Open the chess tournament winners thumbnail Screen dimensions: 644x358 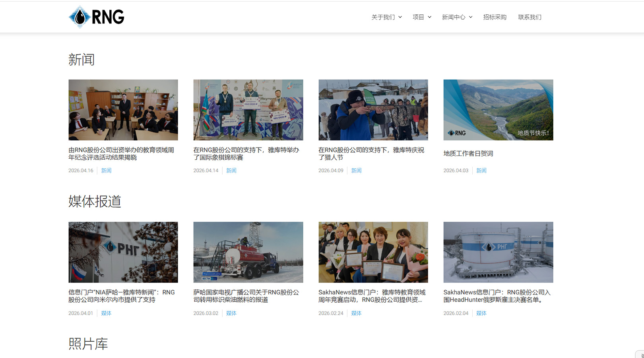(248, 110)
